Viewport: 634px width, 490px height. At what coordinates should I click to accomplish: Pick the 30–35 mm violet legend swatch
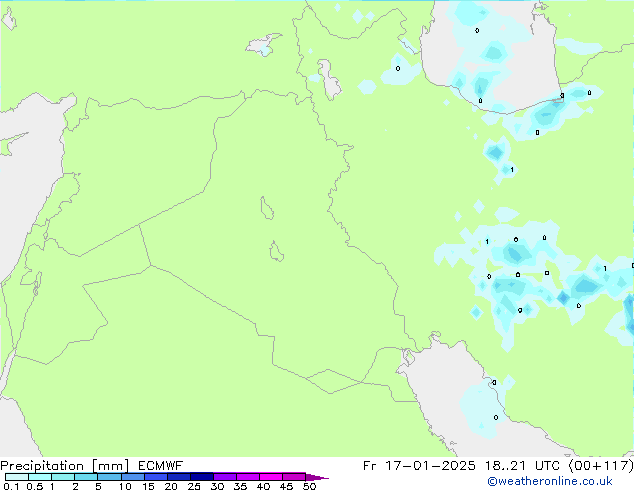(x=225, y=477)
